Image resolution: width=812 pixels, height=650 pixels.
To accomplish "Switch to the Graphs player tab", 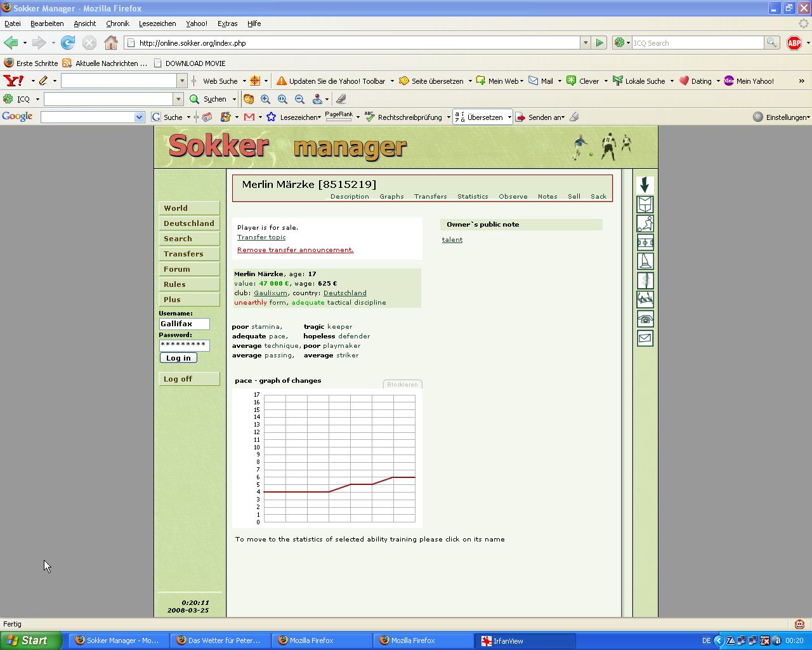I will [x=391, y=197].
